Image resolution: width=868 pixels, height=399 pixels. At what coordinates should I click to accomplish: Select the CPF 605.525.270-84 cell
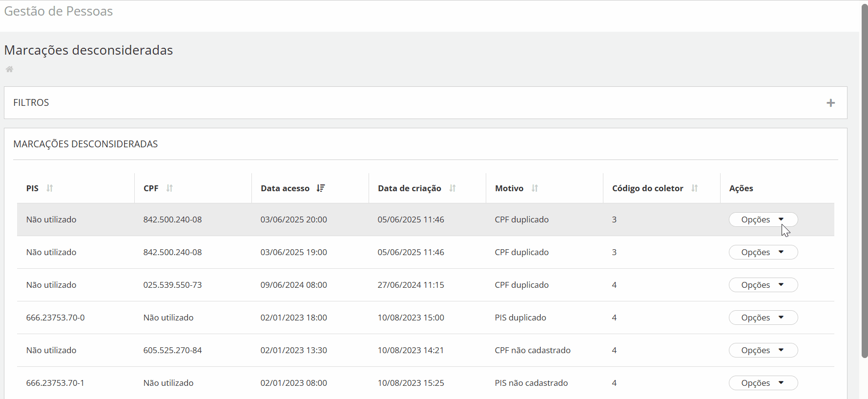(172, 350)
